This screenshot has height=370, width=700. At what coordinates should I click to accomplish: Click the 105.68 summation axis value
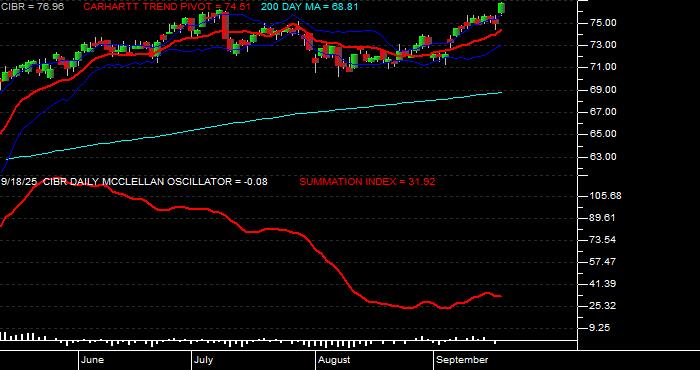pos(605,196)
